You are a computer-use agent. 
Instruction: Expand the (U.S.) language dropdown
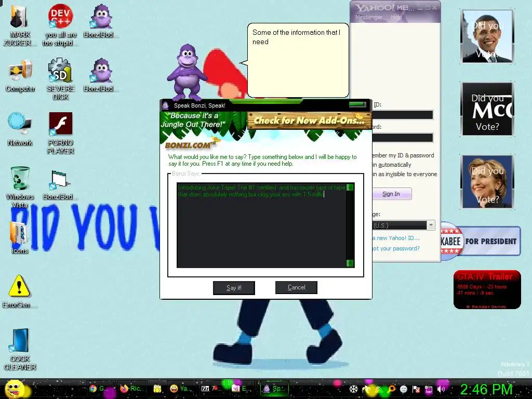(x=431, y=225)
